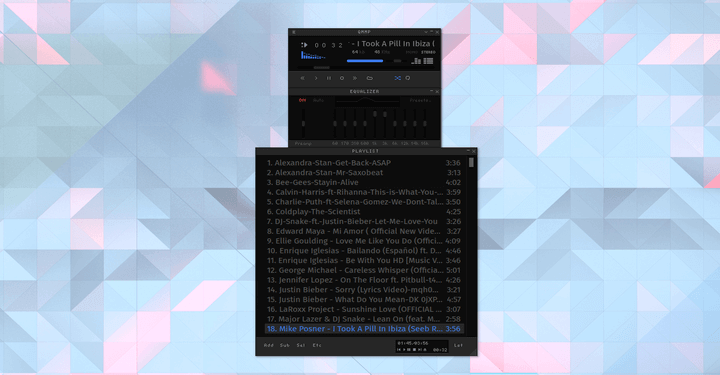Toggle shuffle mode icon
The width and height of the screenshot is (720, 375).
[398, 78]
